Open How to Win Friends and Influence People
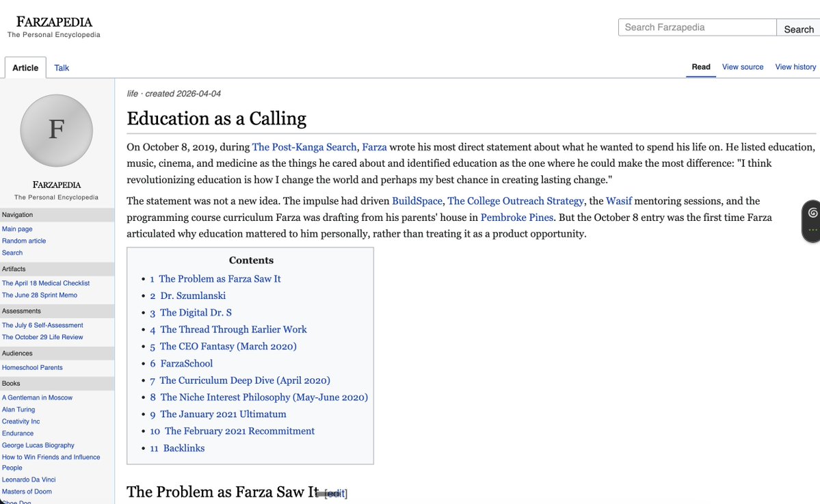820x504 pixels. [51, 462]
